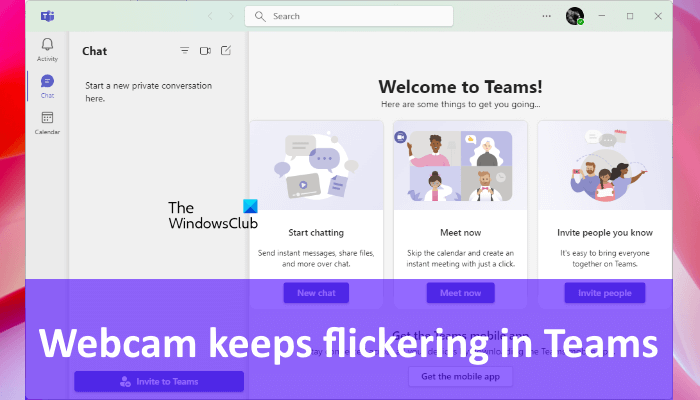Open the chat filter icon
The width and height of the screenshot is (700, 400).
click(184, 51)
